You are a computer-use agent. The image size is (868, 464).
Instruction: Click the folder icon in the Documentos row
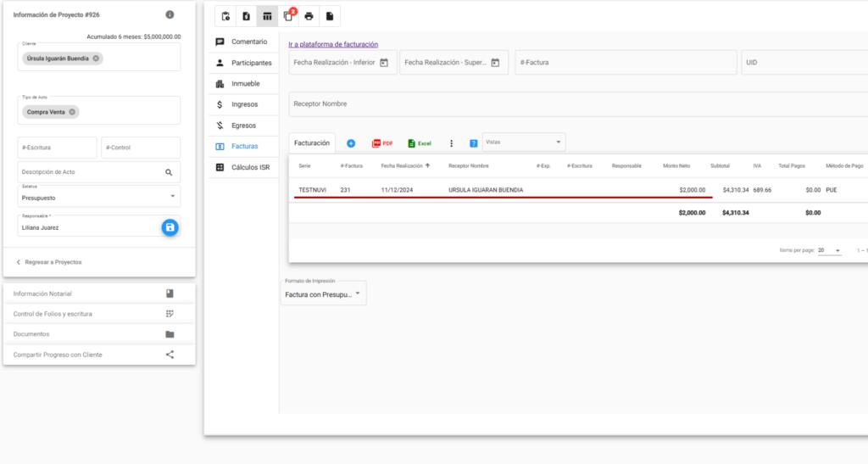(170, 334)
